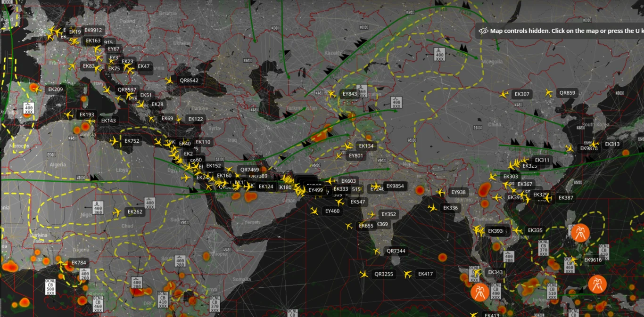Open flight label EK393
644x317 pixels.
[495, 231]
